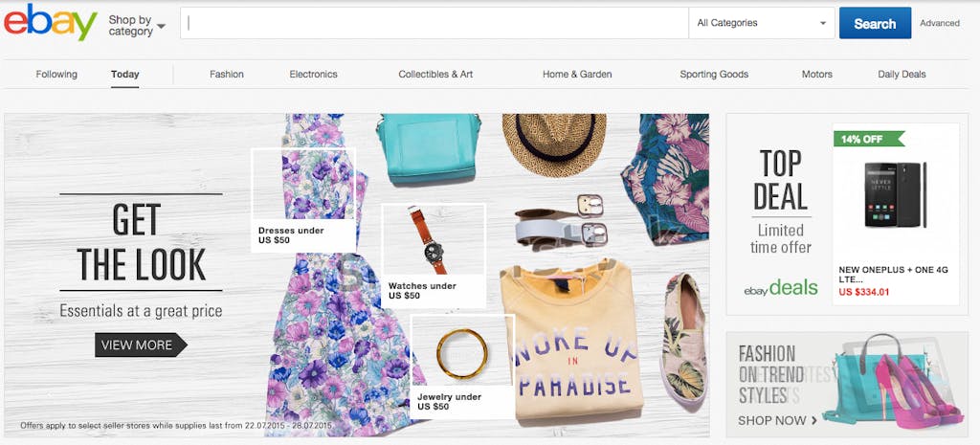Open the Home & Garden category
The image size is (980, 445).
tap(577, 75)
